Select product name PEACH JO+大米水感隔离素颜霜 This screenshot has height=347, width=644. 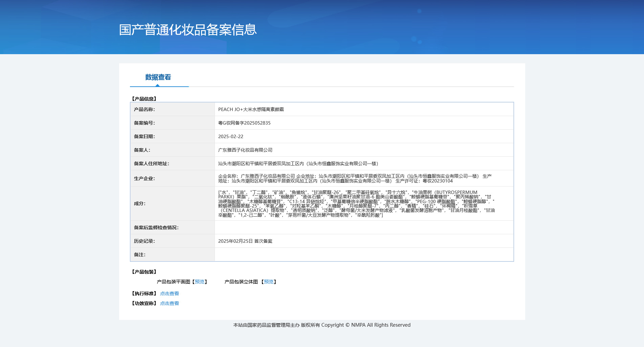251,109
